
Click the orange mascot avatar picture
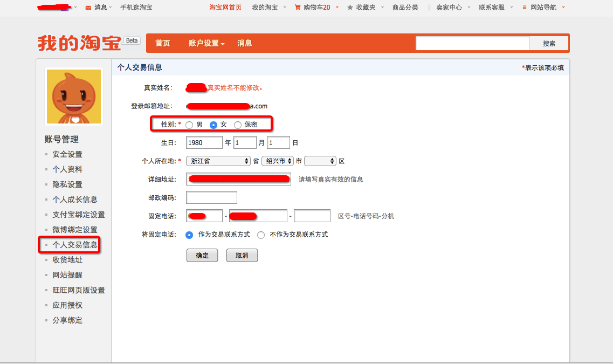coord(74,97)
